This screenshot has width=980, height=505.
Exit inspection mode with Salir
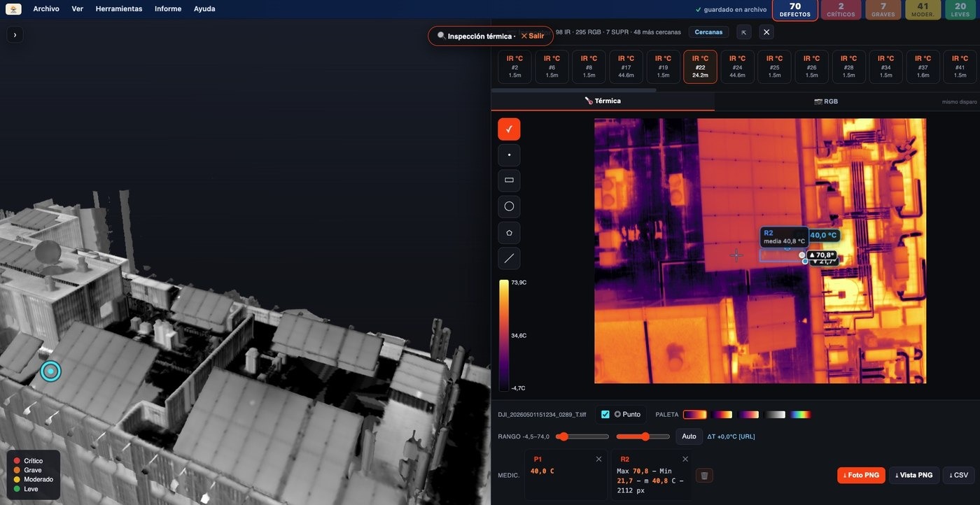[533, 36]
